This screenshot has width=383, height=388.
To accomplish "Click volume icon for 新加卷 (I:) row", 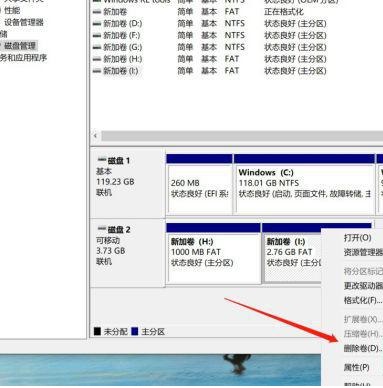I will pyautogui.click(x=97, y=71).
